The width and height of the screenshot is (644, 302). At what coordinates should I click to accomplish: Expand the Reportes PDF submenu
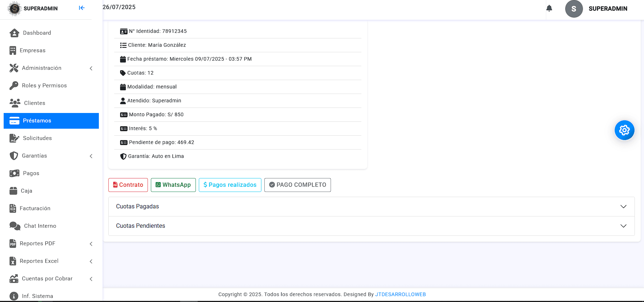tap(91, 244)
